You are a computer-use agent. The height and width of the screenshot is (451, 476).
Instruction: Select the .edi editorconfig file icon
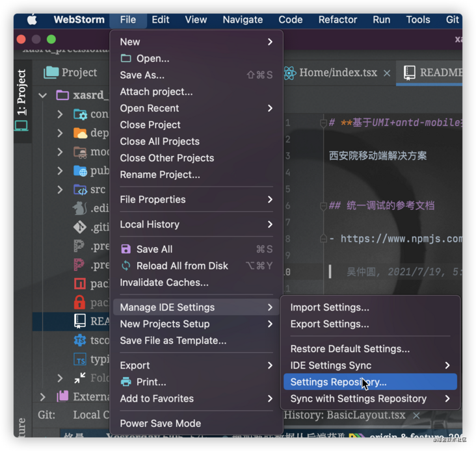(80, 208)
